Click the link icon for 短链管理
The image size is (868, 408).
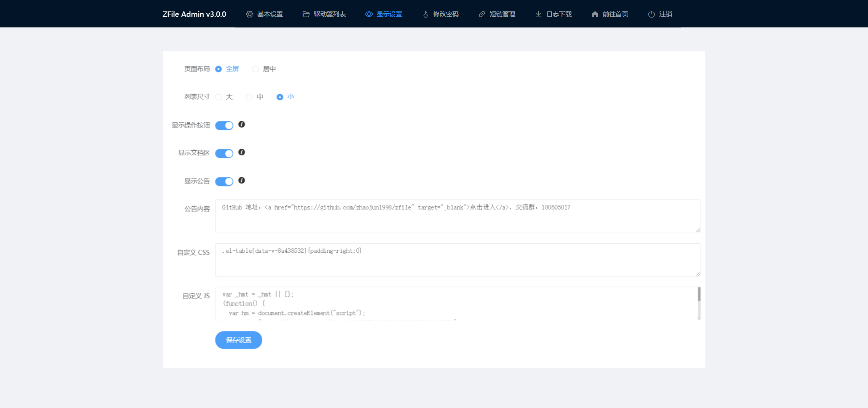482,14
